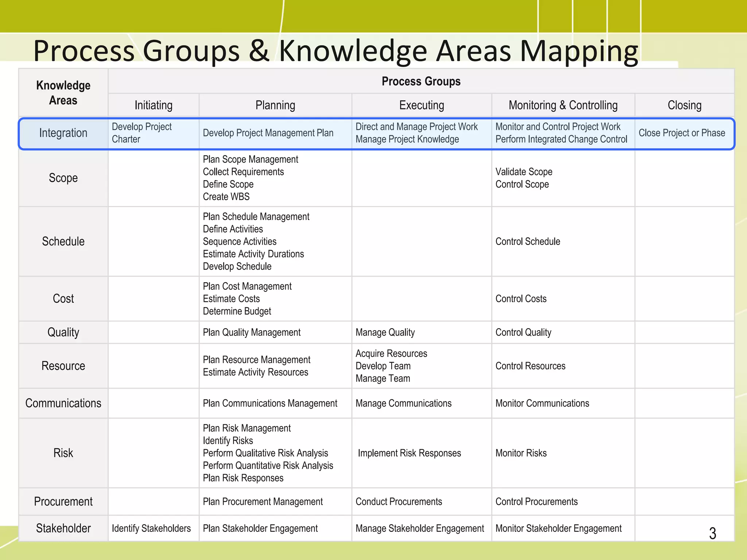Click 'Determine Budget' text
The width and height of the screenshot is (747, 560).
coord(237,311)
